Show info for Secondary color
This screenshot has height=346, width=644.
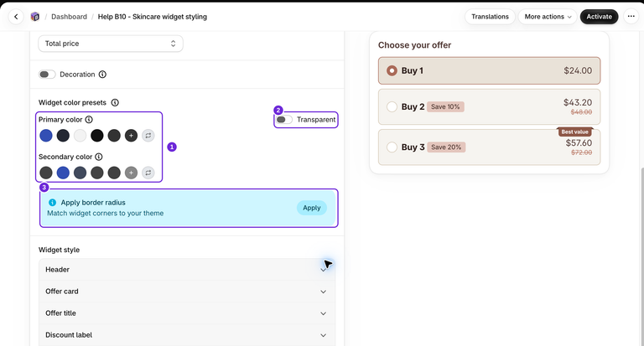(x=99, y=157)
